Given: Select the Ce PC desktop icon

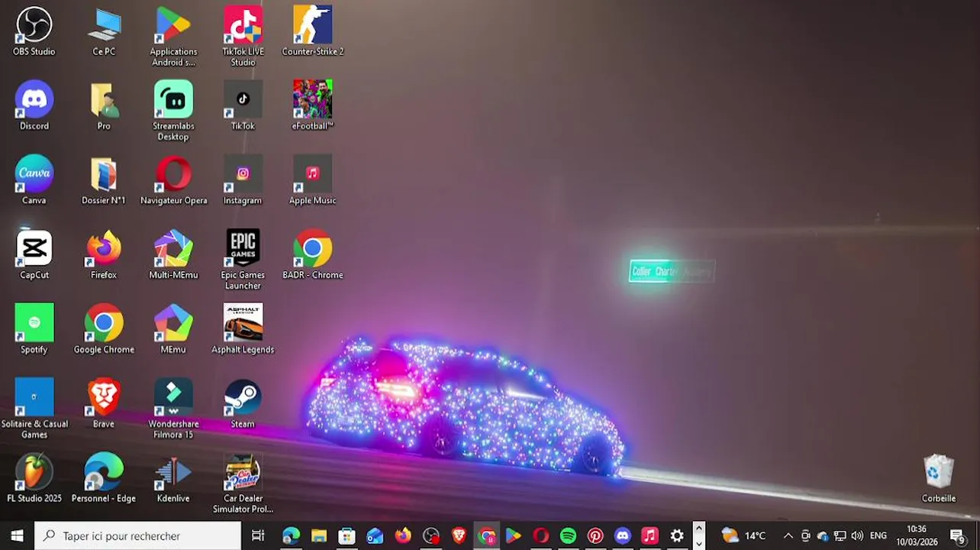Looking at the screenshot, I should coord(104,31).
